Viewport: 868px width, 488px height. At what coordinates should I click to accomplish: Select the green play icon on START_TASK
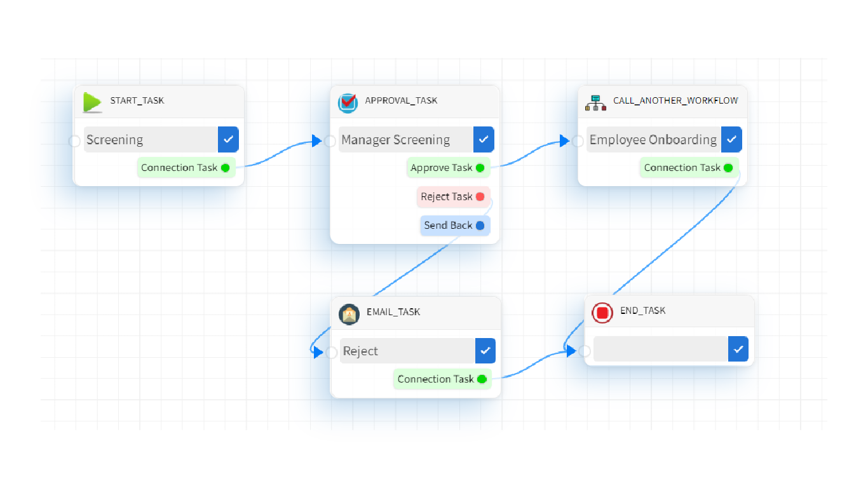[x=92, y=102]
